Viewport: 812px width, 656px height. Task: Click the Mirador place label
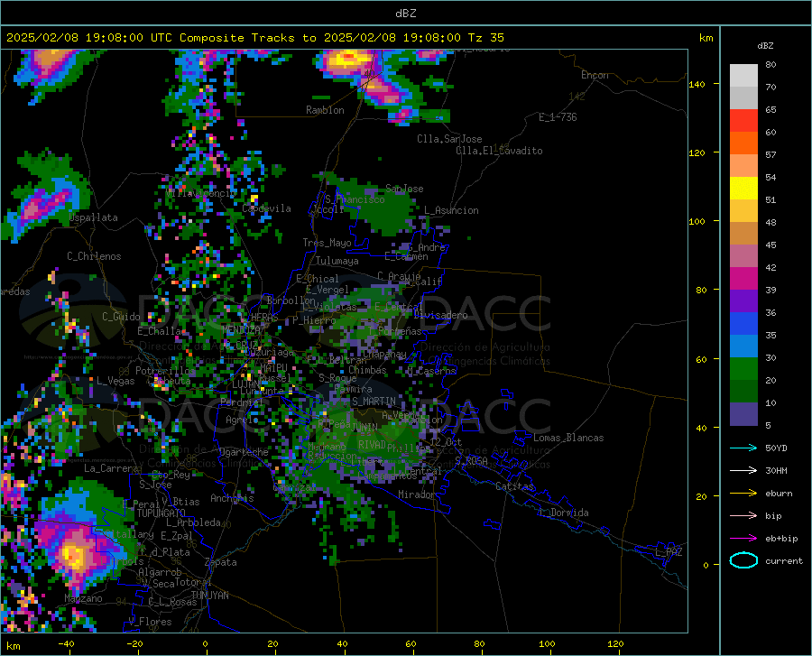pyautogui.click(x=416, y=494)
